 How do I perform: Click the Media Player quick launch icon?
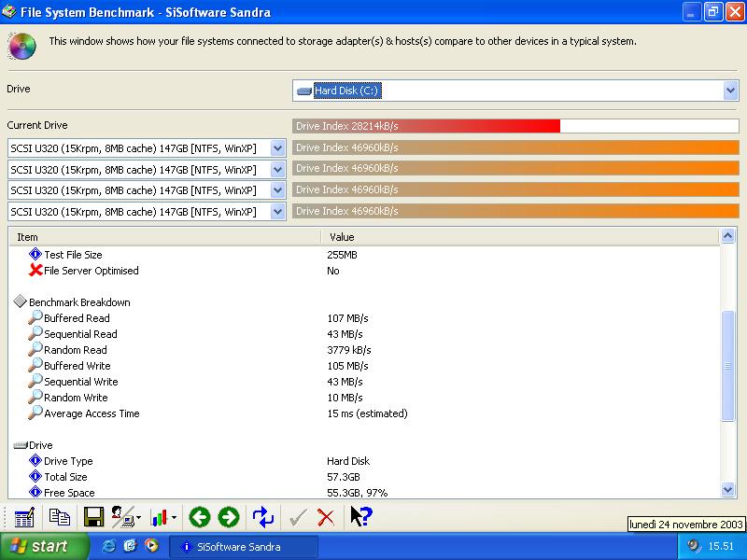(151, 546)
